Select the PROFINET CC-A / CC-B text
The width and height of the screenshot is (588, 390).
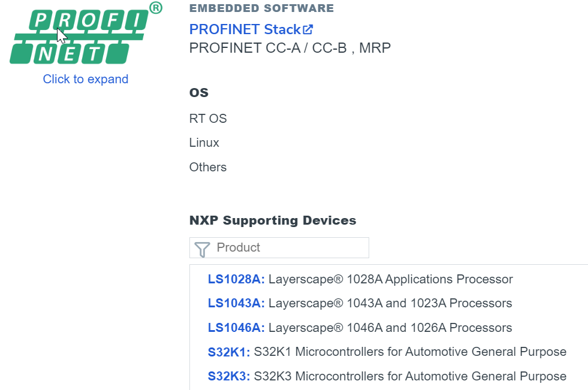click(x=290, y=48)
